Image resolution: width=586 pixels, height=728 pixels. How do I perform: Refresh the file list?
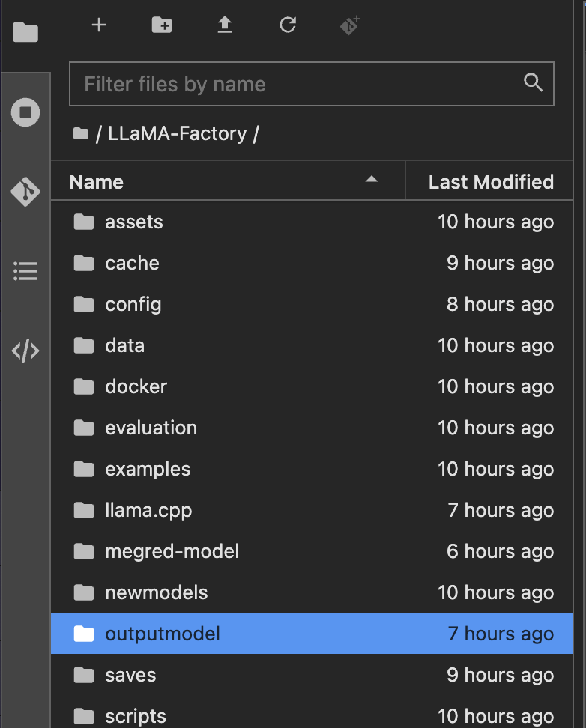[288, 25]
